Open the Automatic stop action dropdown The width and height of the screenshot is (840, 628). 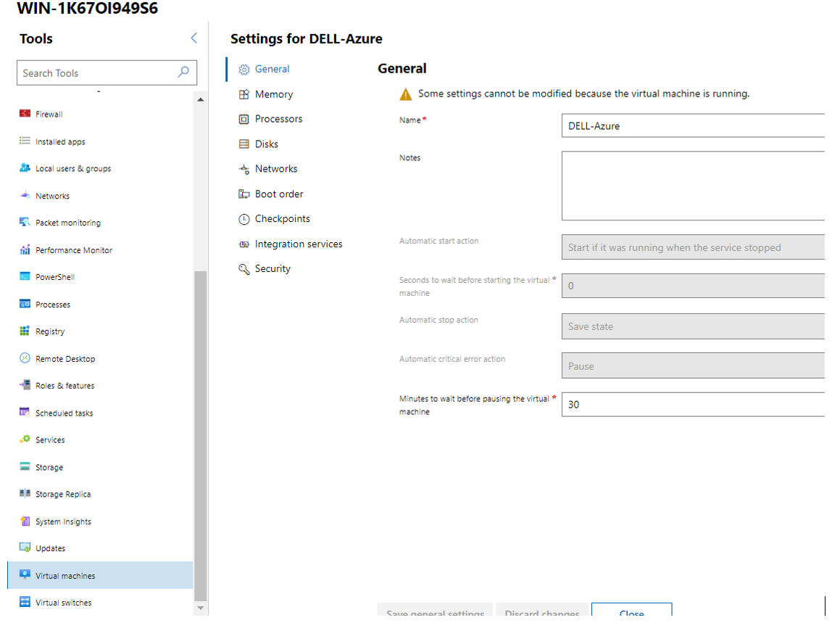tap(693, 326)
